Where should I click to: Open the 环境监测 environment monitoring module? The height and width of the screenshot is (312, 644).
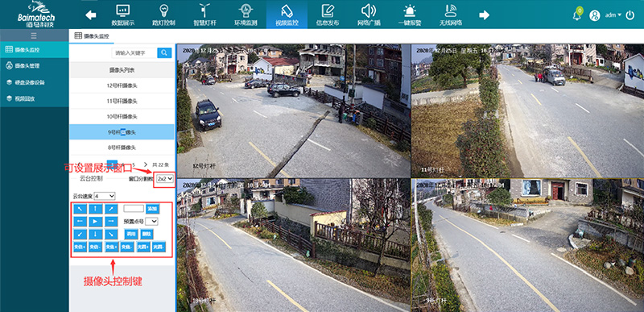[x=246, y=15]
